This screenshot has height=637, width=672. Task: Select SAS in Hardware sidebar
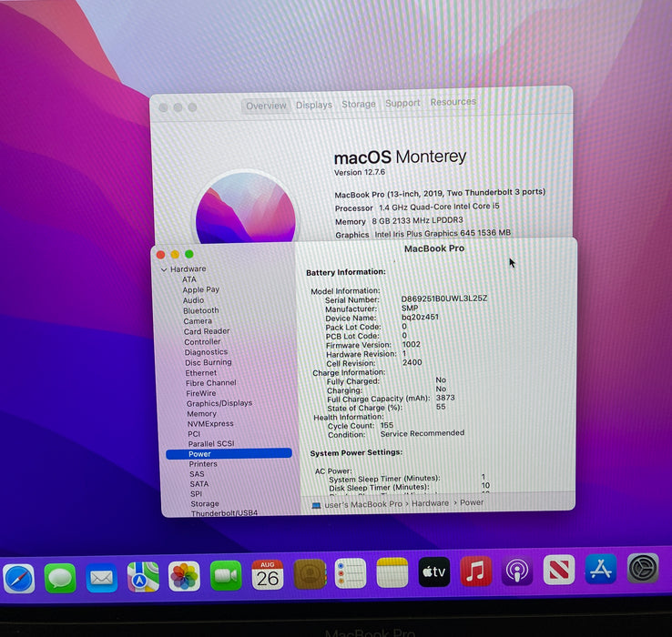pyautogui.click(x=197, y=474)
